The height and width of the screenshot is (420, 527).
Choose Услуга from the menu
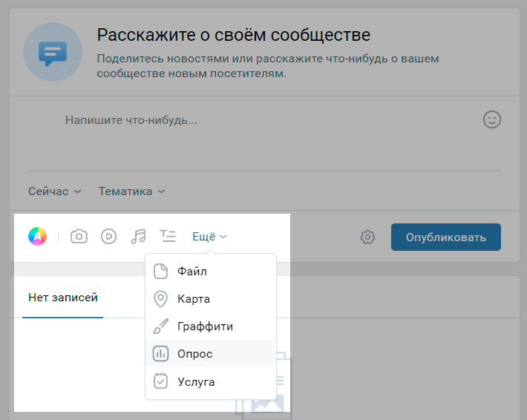[195, 381]
